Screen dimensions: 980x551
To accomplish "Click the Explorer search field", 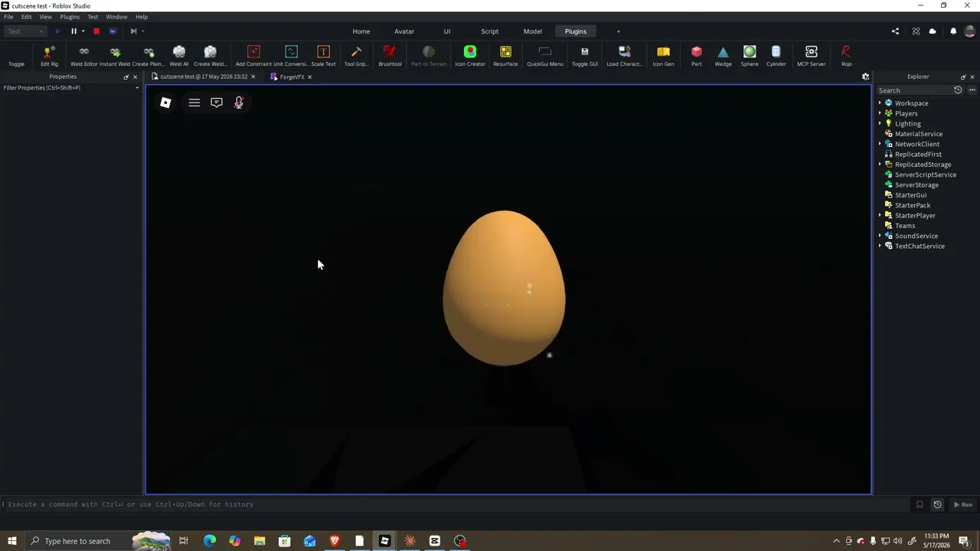I will [913, 90].
